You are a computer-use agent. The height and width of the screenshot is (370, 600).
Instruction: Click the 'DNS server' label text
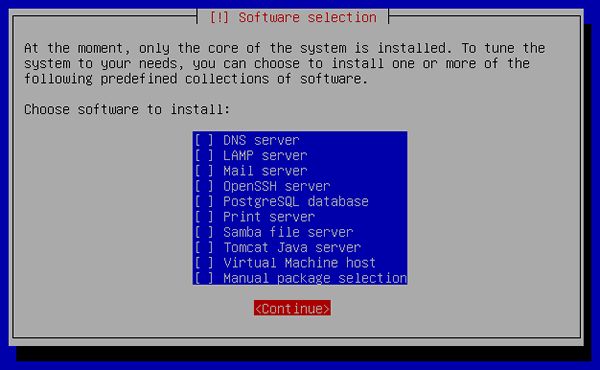click(261, 140)
